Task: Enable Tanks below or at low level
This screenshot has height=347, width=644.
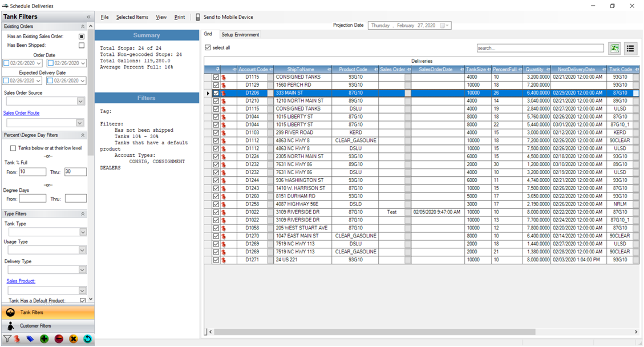Action: click(x=13, y=148)
